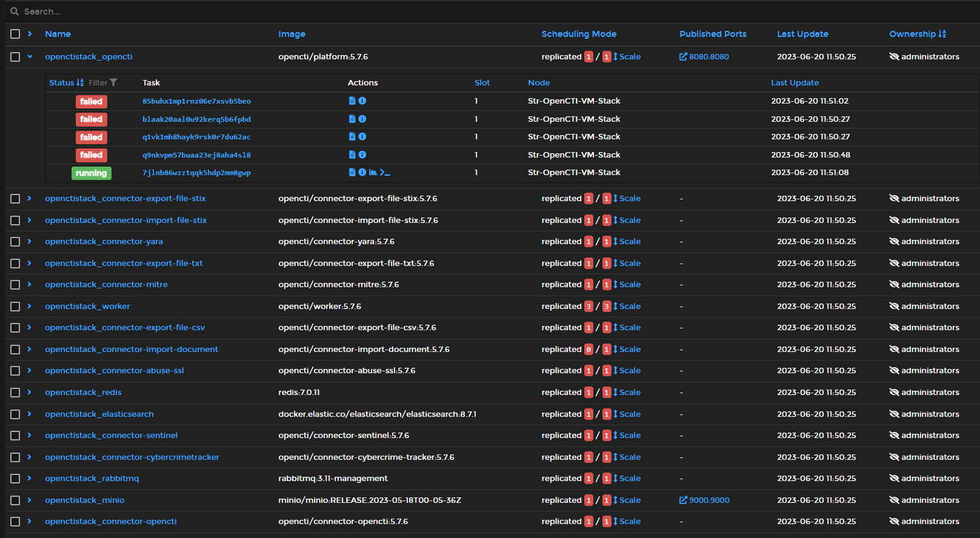Inspect info icon for running task 7jlnb86wzztqqk5hdp2mm8gwp

pos(362,173)
